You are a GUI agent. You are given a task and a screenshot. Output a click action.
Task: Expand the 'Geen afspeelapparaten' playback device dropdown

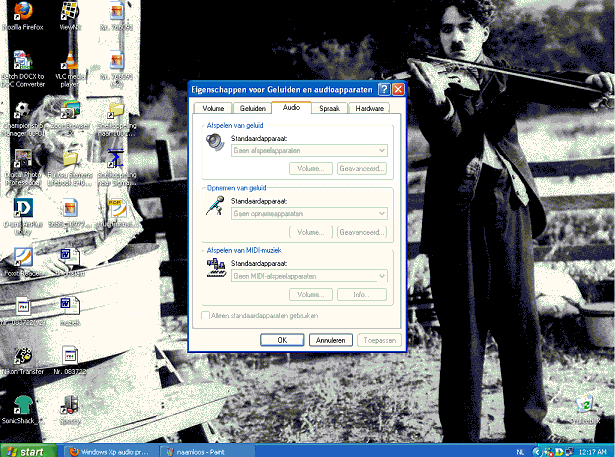click(381, 150)
